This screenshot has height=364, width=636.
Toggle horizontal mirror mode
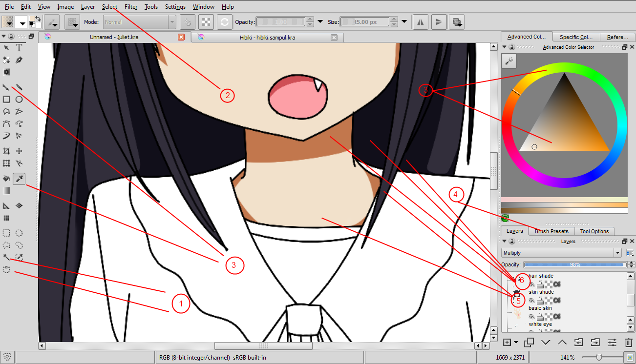click(421, 21)
